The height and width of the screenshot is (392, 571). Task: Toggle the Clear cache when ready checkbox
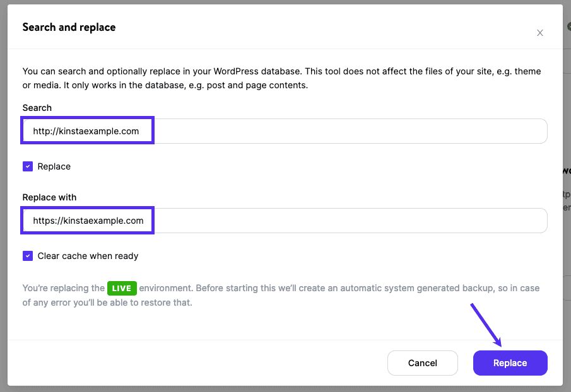(28, 256)
